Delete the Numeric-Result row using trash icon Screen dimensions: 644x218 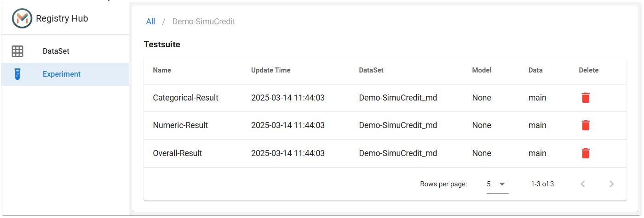tap(586, 125)
